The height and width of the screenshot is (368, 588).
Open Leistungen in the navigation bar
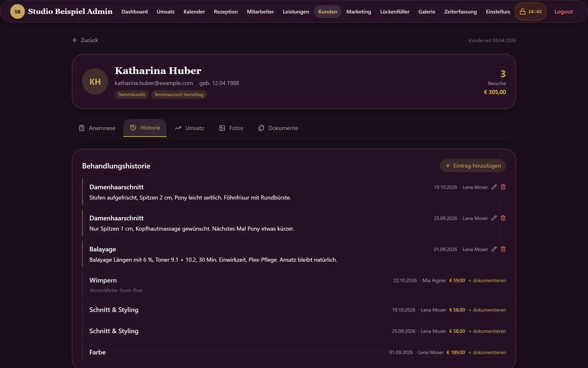296,11
